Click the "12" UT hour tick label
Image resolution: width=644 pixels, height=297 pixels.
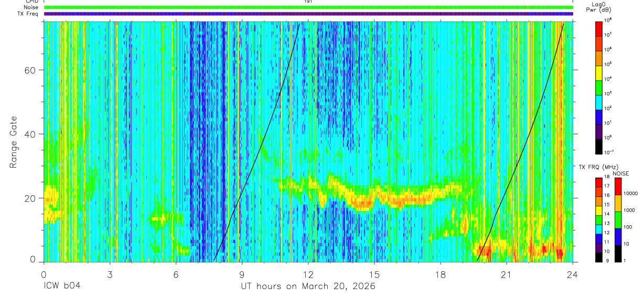coord(308,274)
